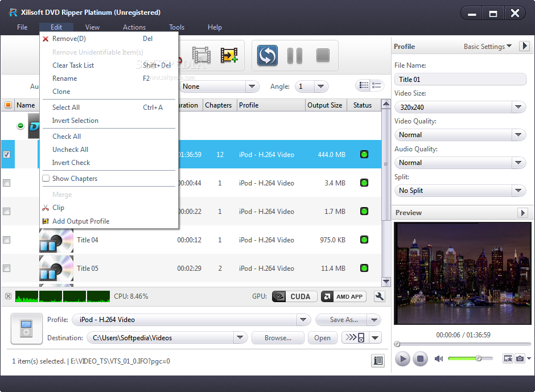This screenshot has height=392, width=535.
Task: Mute the preview volume speaker icon
Action: tap(438, 358)
